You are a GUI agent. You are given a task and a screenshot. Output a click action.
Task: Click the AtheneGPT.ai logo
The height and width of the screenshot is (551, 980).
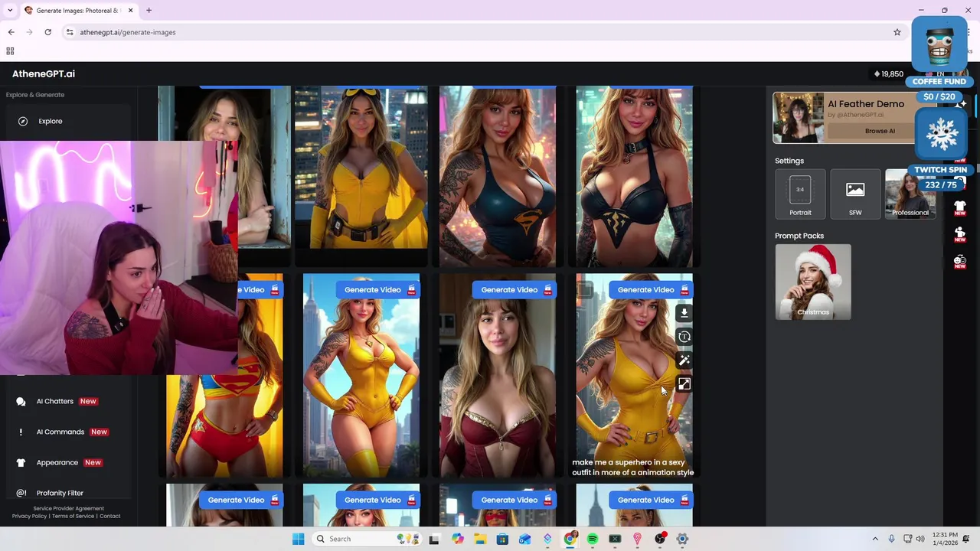44,73
